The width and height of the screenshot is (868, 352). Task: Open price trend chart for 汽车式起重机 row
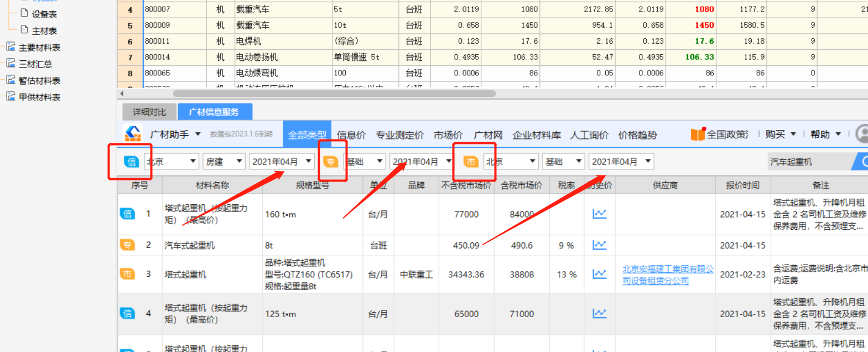click(600, 245)
